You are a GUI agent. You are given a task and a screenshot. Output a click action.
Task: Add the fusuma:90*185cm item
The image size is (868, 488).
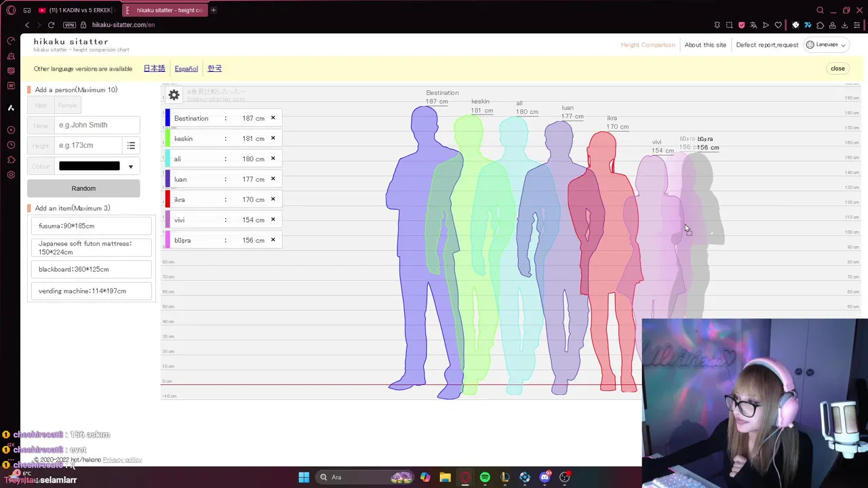pyautogui.click(x=92, y=226)
